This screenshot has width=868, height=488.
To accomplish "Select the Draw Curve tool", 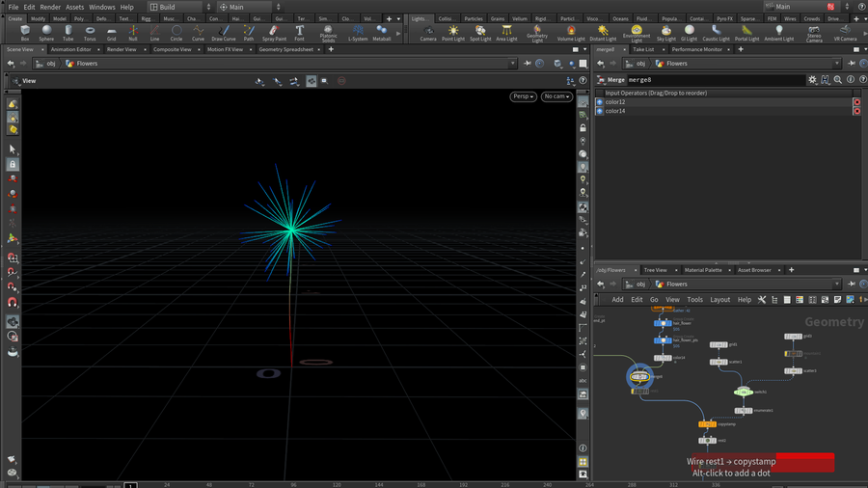I will (x=224, y=33).
